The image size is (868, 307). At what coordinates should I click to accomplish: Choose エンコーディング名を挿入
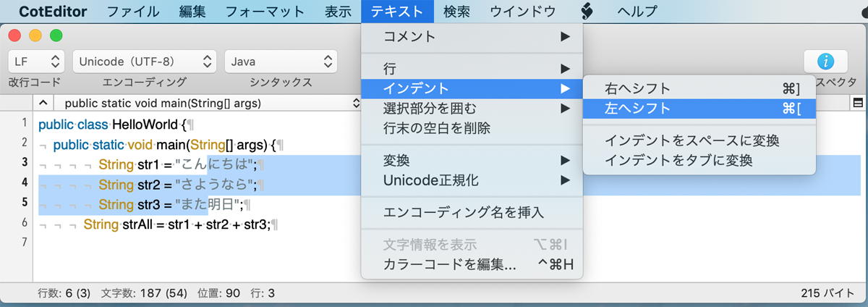pyautogui.click(x=472, y=212)
